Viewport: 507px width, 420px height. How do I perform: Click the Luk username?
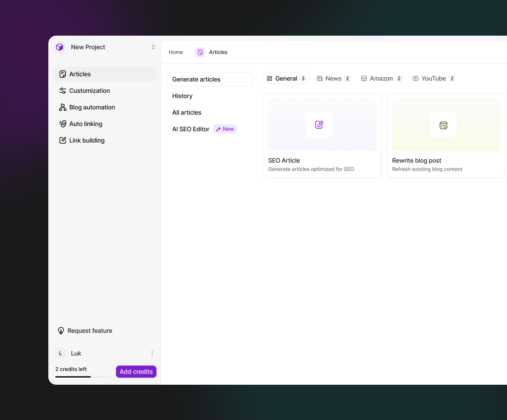click(x=76, y=353)
